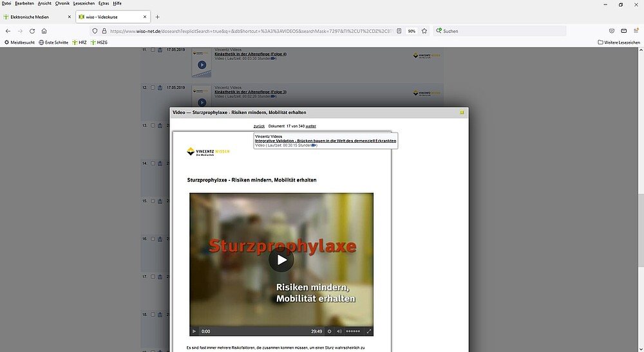Close the video popup with yellow X icon
Screen dimensions: 644x352
pos(462,112)
